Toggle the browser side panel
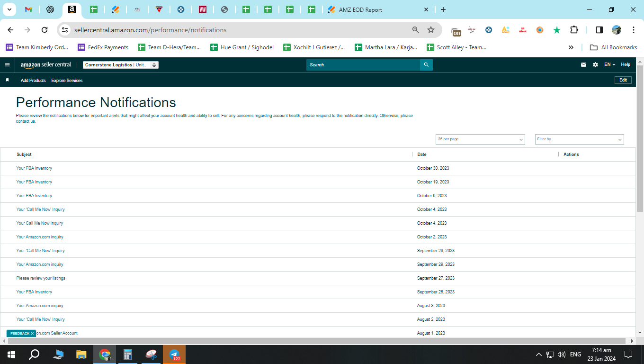Image resolution: width=644 pixels, height=364 pixels. coord(599,30)
